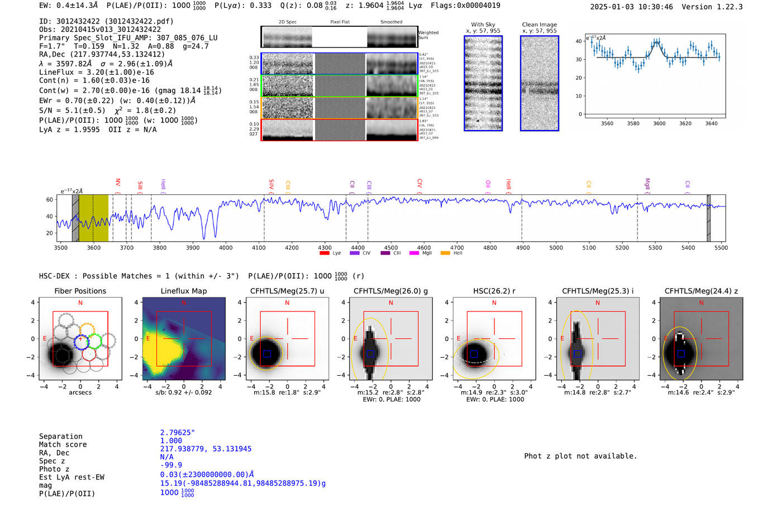The width and height of the screenshot is (782, 532).
Task: Select the red-bordered 2D spectrum fiber row
Action: pos(339,130)
